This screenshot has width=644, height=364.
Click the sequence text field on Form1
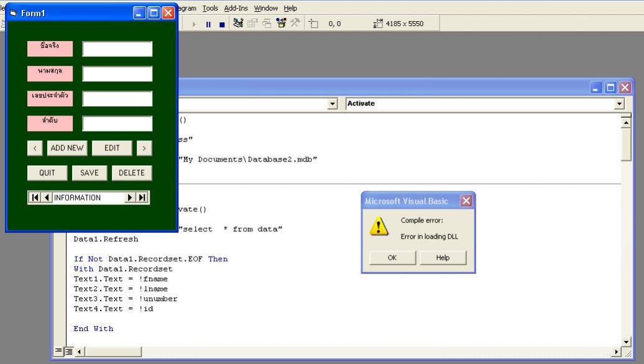coord(117,124)
